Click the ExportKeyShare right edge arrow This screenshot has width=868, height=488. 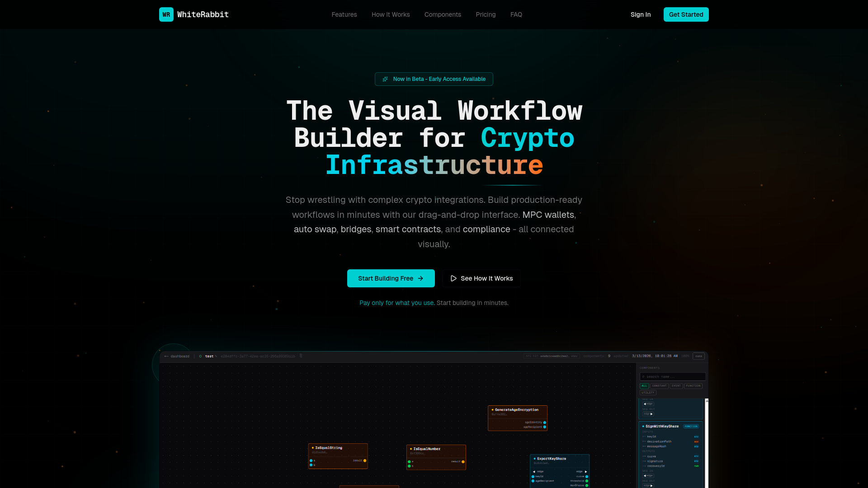click(586, 472)
